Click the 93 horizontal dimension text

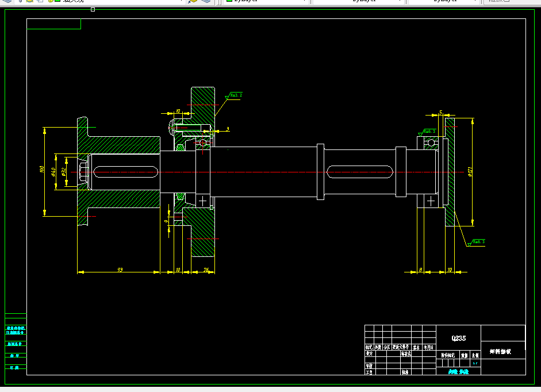120,270
